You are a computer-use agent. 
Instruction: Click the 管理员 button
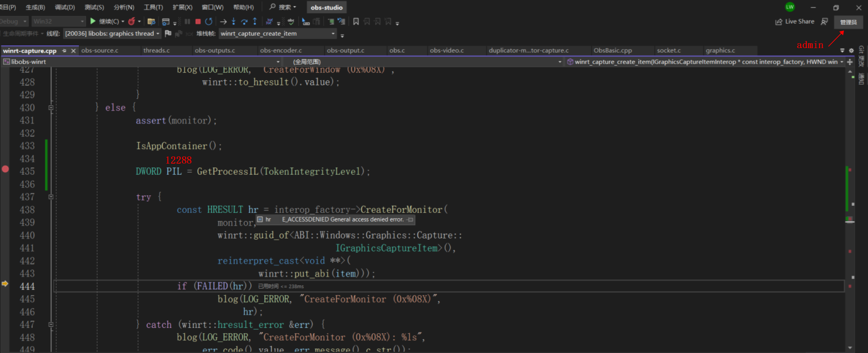tap(848, 22)
